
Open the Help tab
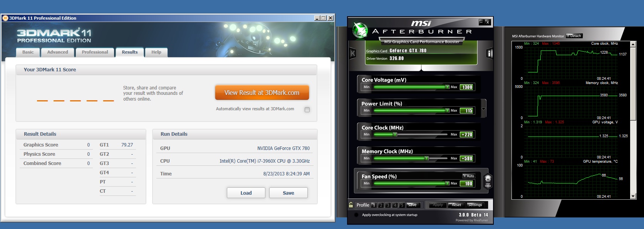pos(156,52)
